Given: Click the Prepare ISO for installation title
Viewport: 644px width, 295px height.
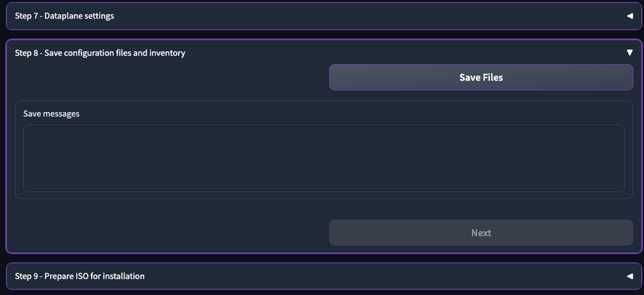Looking at the screenshot, I should click(x=94, y=276).
